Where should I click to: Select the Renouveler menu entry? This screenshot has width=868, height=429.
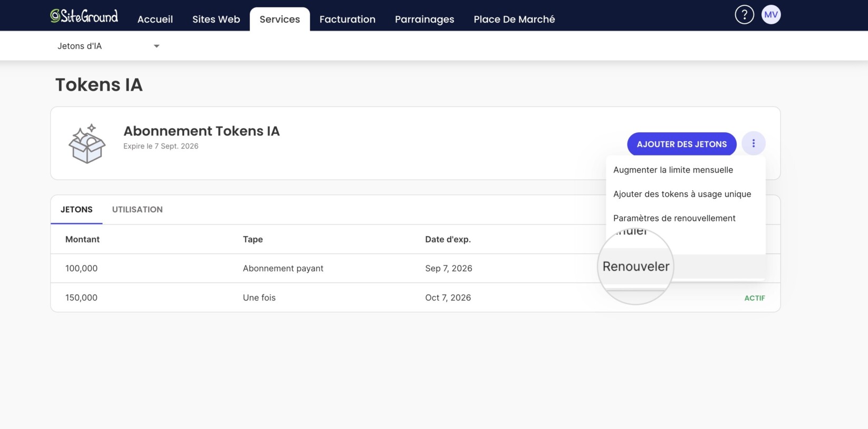pos(686,267)
